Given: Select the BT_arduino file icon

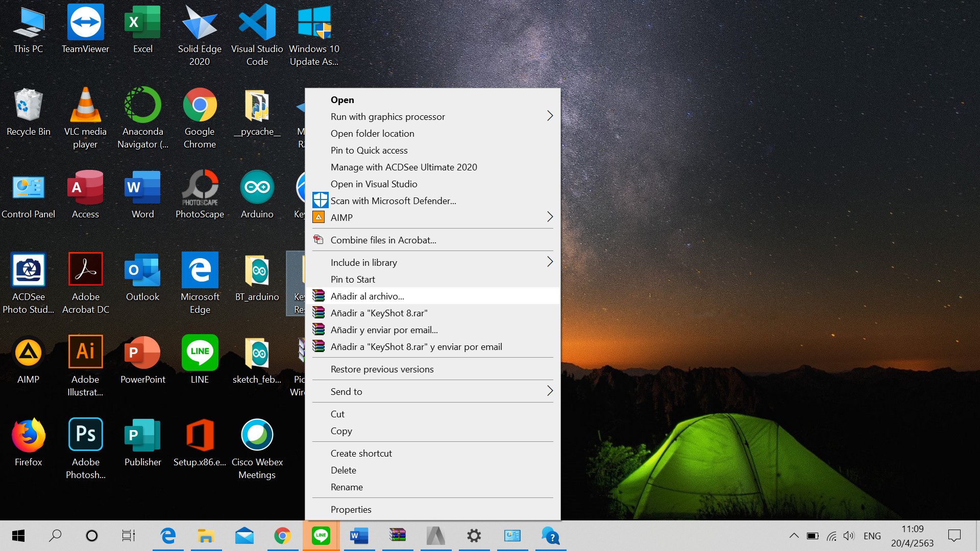Looking at the screenshot, I should pyautogui.click(x=257, y=278).
